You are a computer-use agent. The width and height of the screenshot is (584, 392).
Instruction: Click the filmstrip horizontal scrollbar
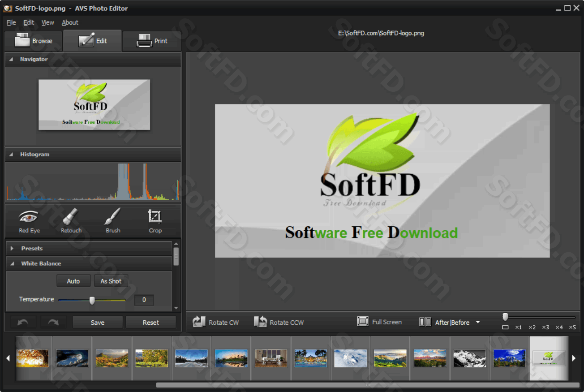[368, 385]
